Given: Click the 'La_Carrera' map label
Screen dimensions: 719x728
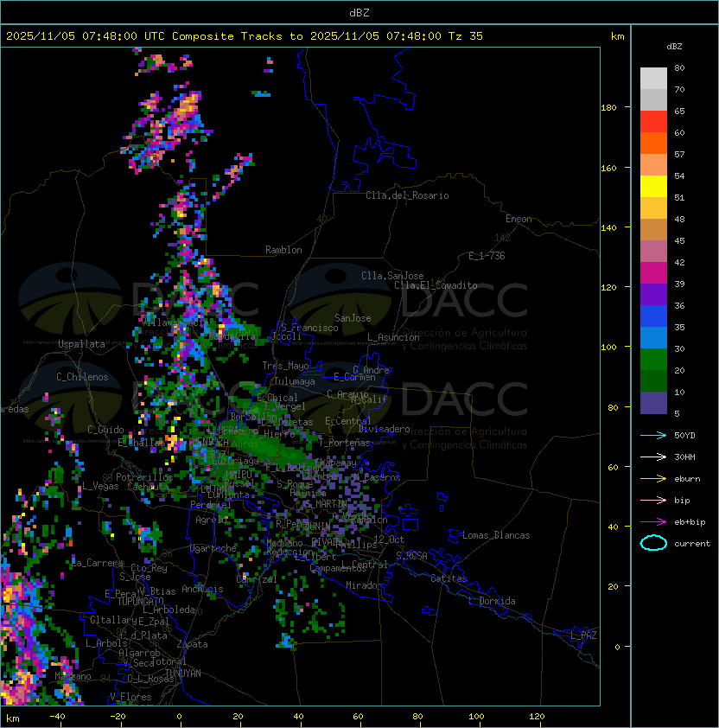Looking at the screenshot, I should [98, 563].
